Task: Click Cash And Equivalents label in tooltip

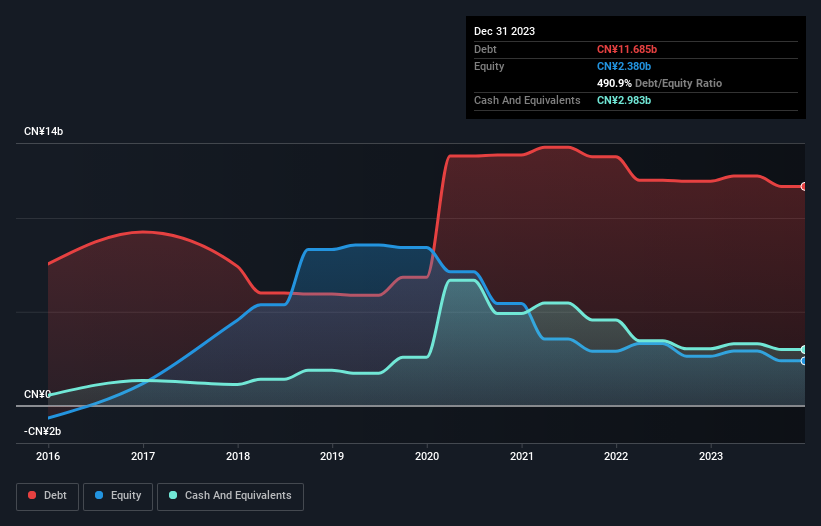Action: pyautogui.click(x=527, y=100)
